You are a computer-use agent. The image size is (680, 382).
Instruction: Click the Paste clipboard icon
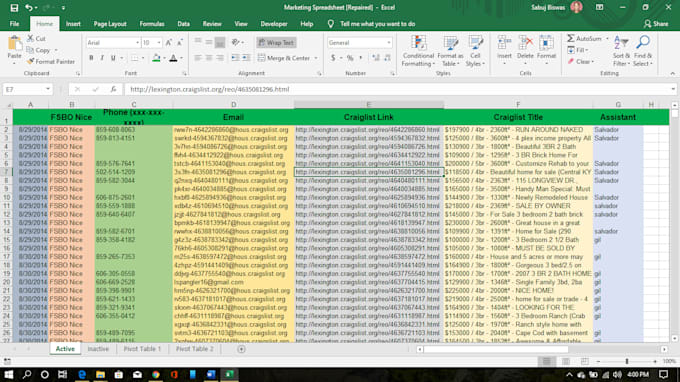14,43
